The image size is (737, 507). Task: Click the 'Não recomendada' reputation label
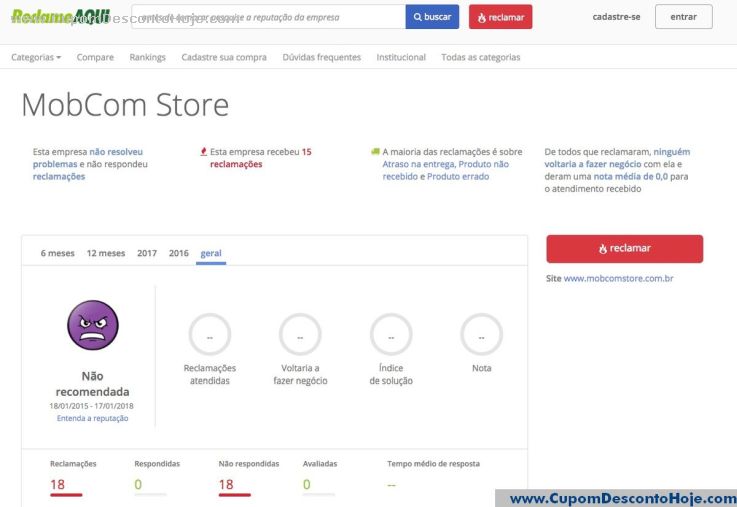coord(92,384)
